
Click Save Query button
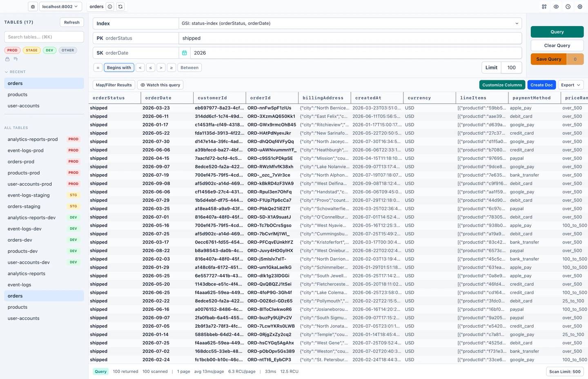pyautogui.click(x=549, y=59)
